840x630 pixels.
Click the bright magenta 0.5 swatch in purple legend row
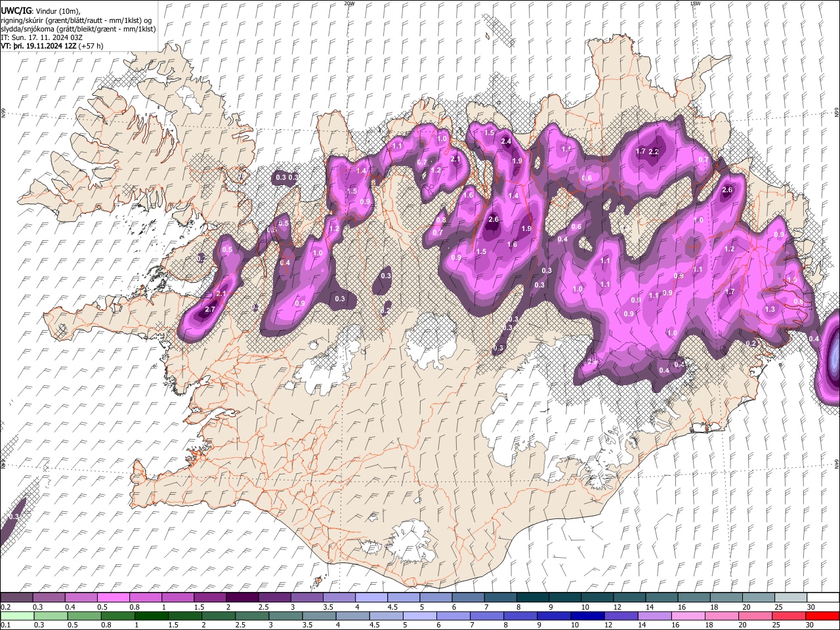pos(113,598)
